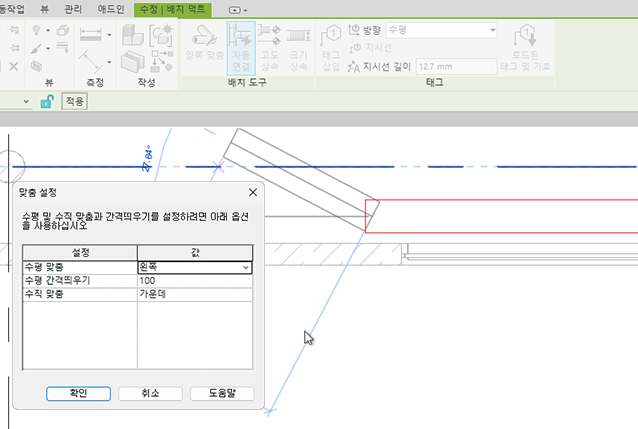The width and height of the screenshot is (638, 429).
Task: Click 도움말 in the 맞춤 설정 dialog
Action: tap(222, 393)
